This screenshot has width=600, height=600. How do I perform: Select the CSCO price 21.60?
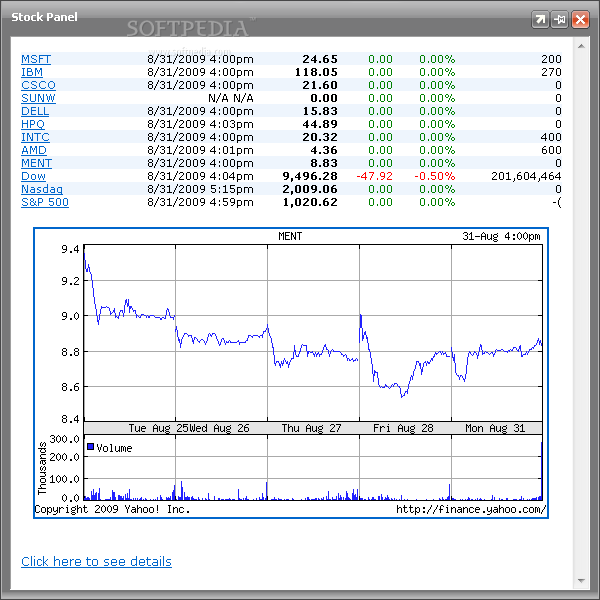[320, 85]
